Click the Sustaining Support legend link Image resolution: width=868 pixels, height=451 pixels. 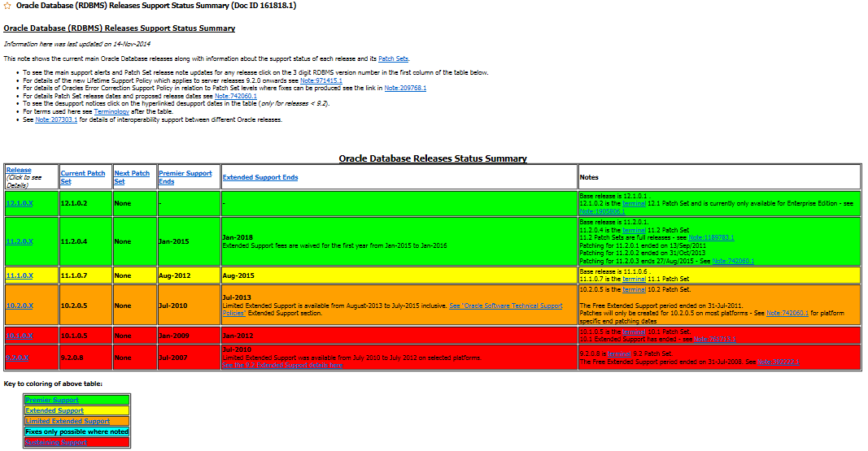[x=56, y=442]
